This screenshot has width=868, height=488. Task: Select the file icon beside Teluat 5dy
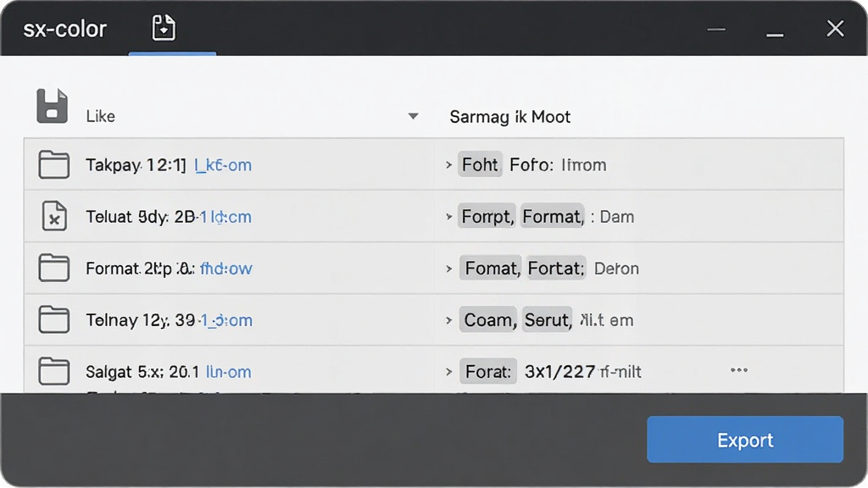(x=54, y=216)
